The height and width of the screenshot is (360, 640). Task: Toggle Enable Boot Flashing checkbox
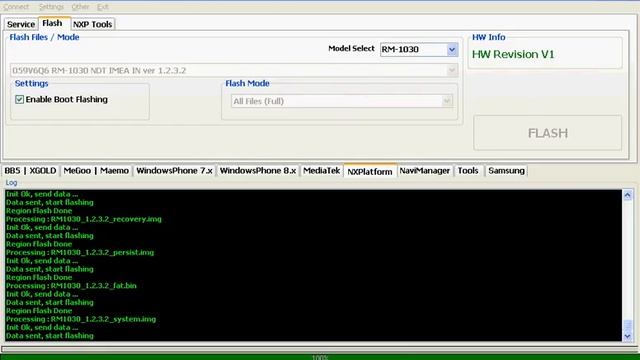coord(19,99)
